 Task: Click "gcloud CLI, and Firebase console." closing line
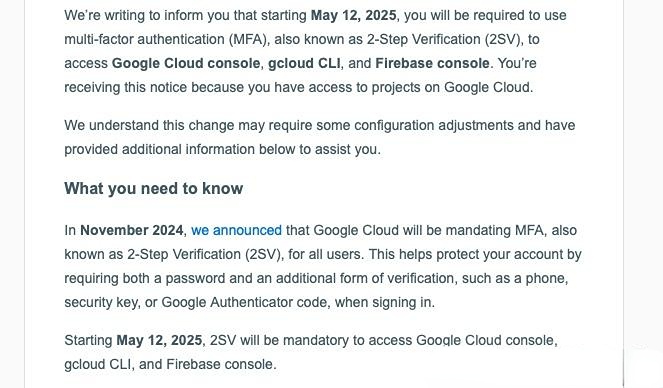click(x=170, y=364)
